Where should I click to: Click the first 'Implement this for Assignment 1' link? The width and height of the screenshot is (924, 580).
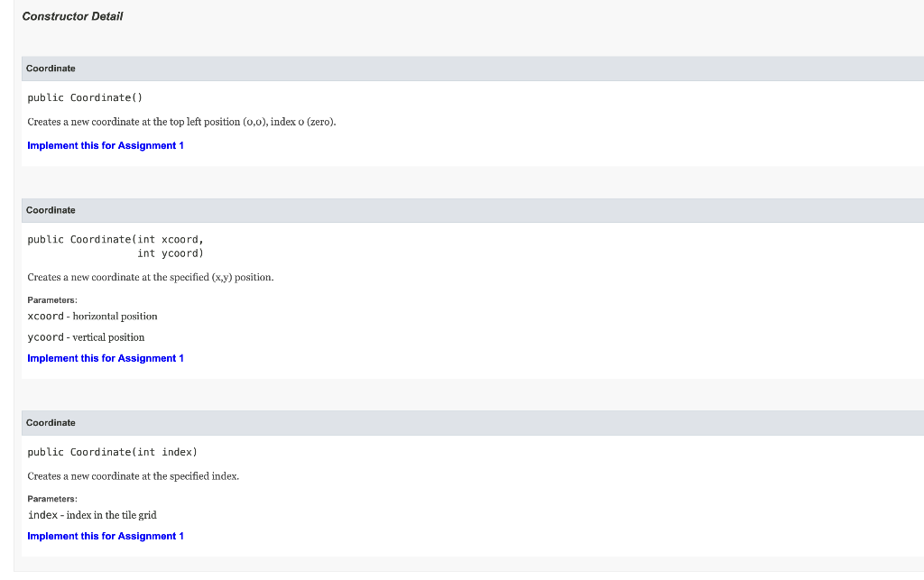click(x=105, y=145)
